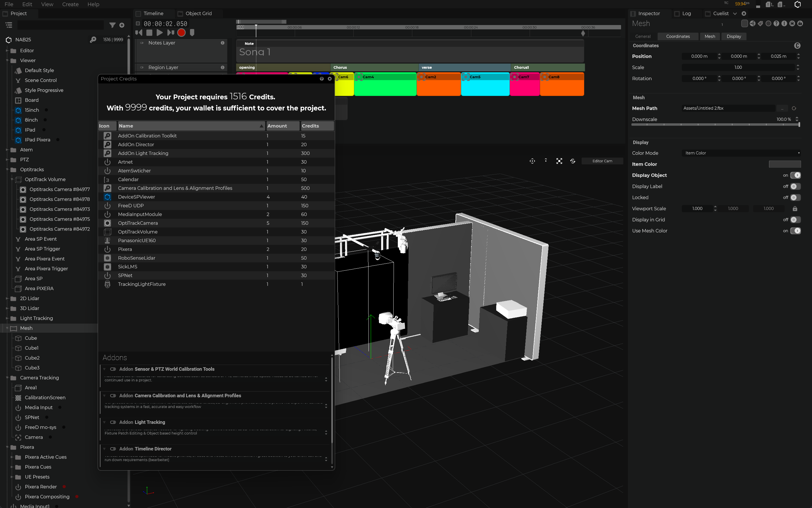Screen dimensions: 812x508
Task: Click the step forward transport button
Action: (171, 32)
